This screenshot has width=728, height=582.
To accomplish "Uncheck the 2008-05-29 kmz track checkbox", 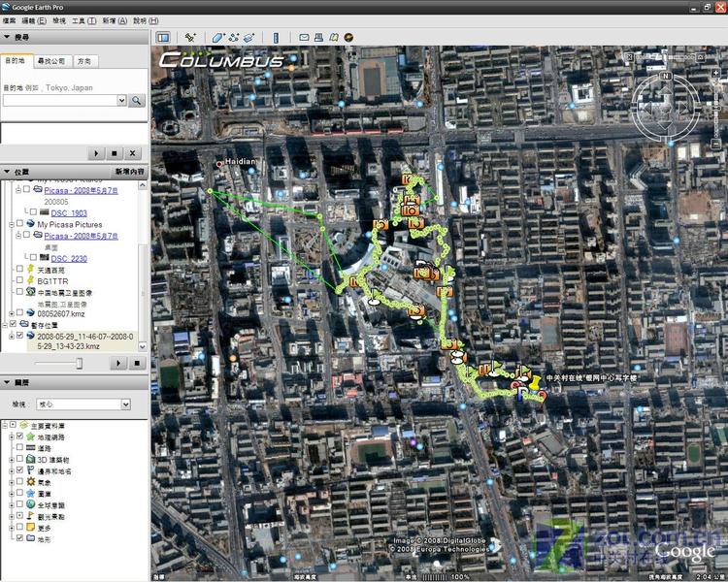I will 19,335.
